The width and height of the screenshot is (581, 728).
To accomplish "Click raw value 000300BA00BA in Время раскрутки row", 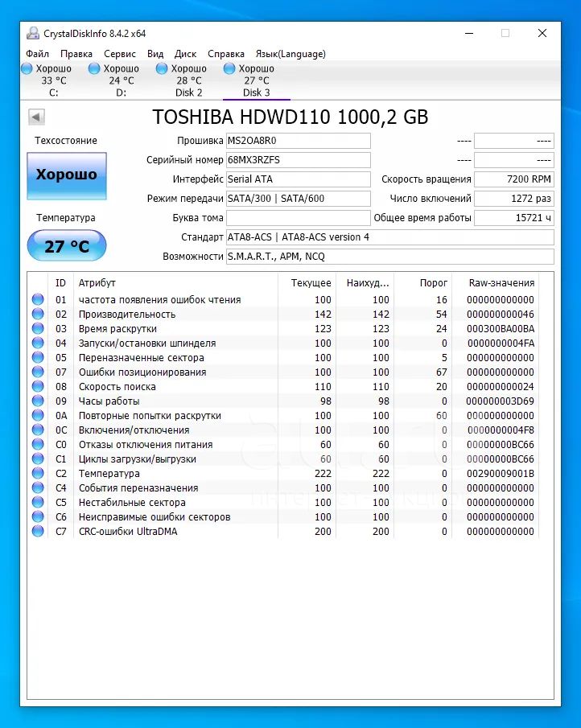I will 501,329.
